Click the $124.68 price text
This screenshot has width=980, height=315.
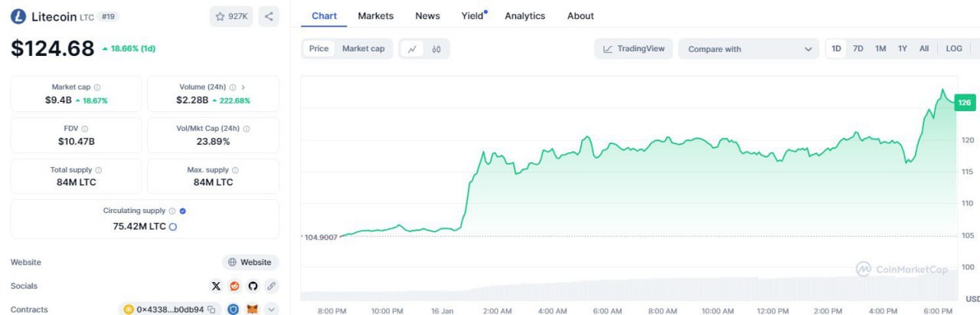pos(53,48)
